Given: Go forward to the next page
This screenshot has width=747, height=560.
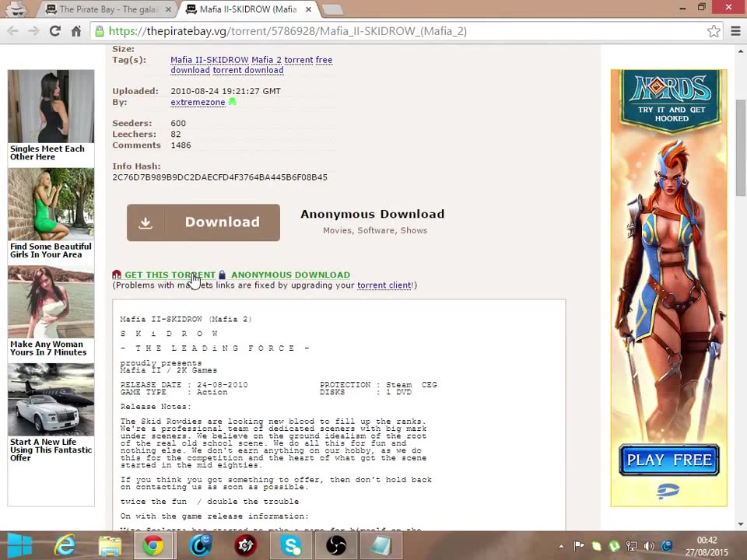Looking at the screenshot, I should tap(33, 31).
